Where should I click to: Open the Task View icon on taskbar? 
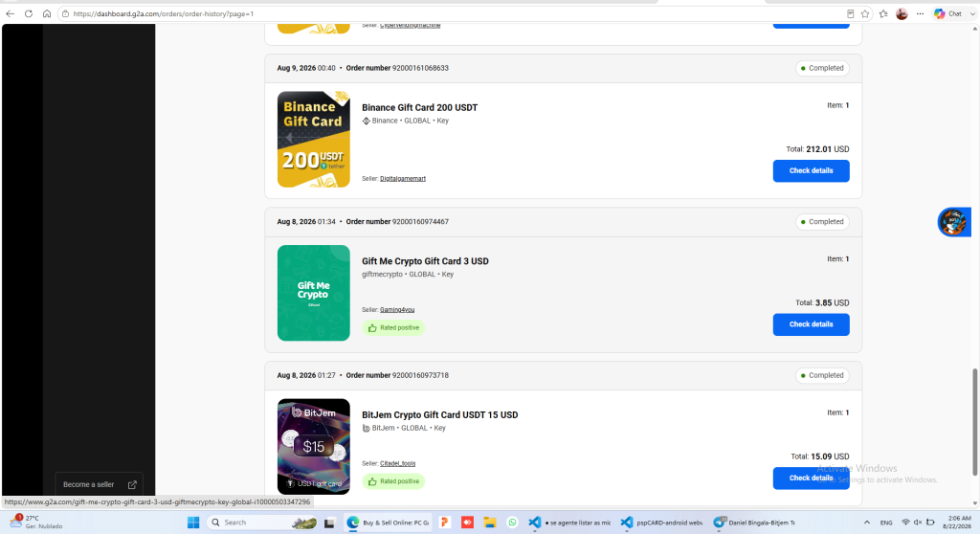pos(329,523)
